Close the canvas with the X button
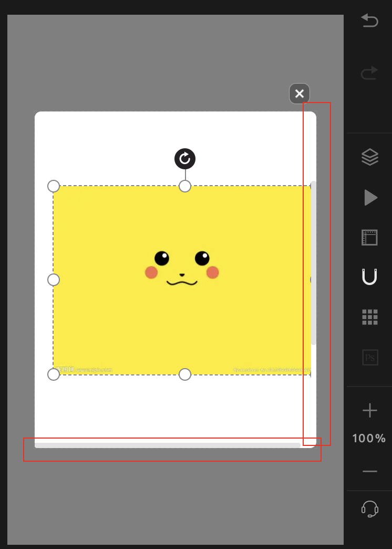 (x=299, y=94)
